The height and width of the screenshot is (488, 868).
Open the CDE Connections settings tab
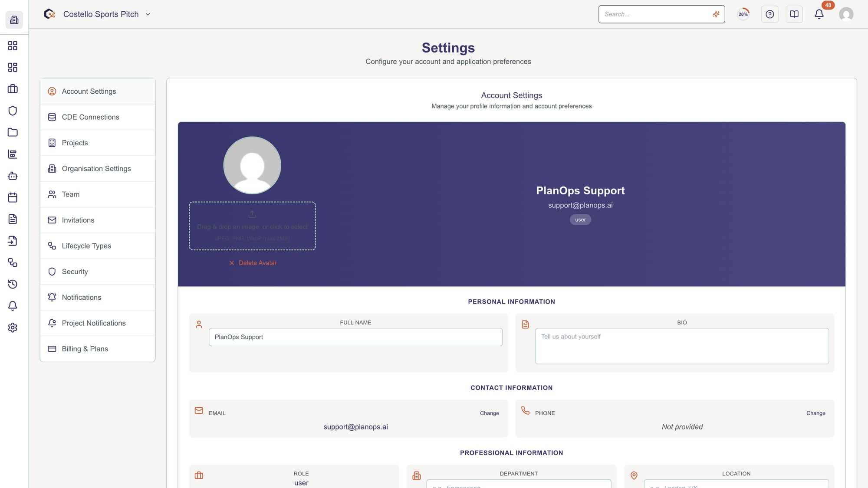click(x=90, y=117)
